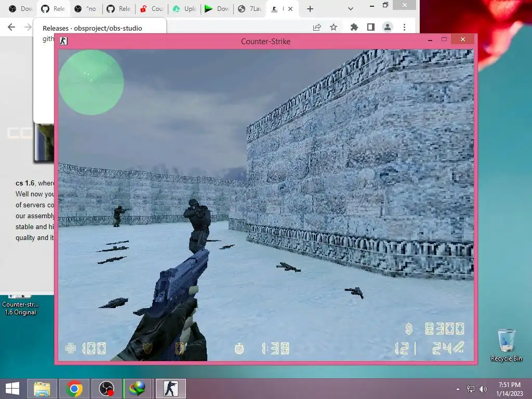Select the Chrome tab with green play icon
This screenshot has height=399, width=532.
(x=217, y=9)
